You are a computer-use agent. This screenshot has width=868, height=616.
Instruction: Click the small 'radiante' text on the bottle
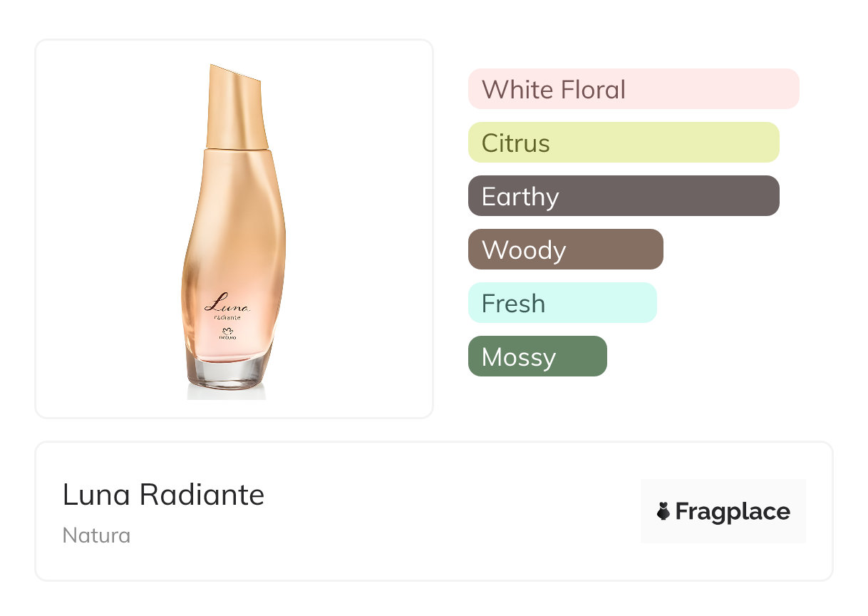pyautogui.click(x=228, y=317)
